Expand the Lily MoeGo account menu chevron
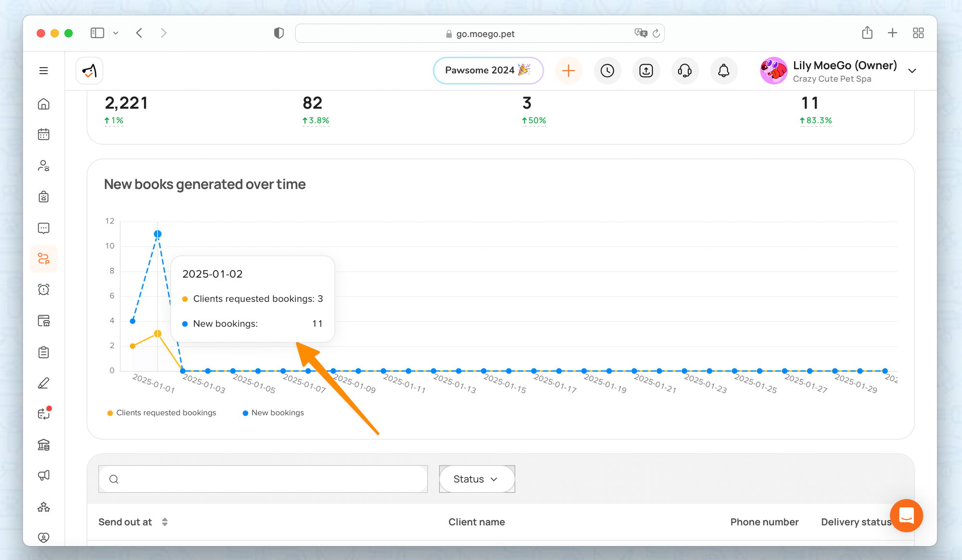The width and height of the screenshot is (962, 560). (912, 71)
